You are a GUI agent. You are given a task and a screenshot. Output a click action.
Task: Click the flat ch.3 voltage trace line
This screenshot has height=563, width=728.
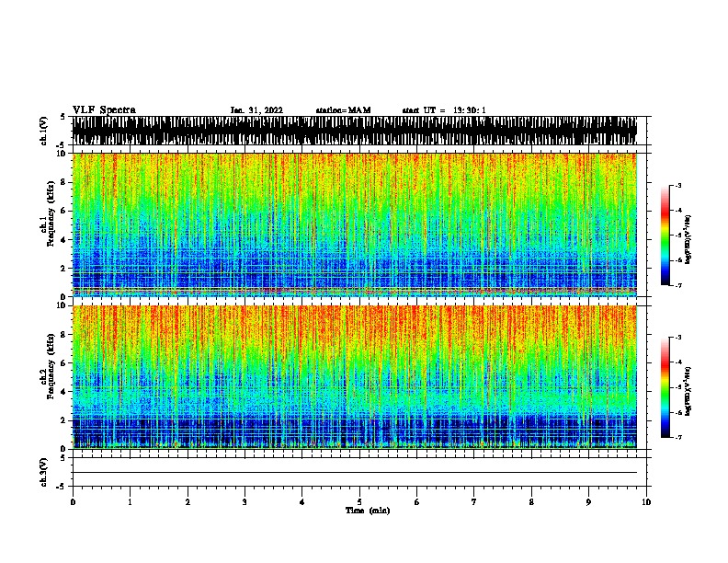[x=355, y=473]
